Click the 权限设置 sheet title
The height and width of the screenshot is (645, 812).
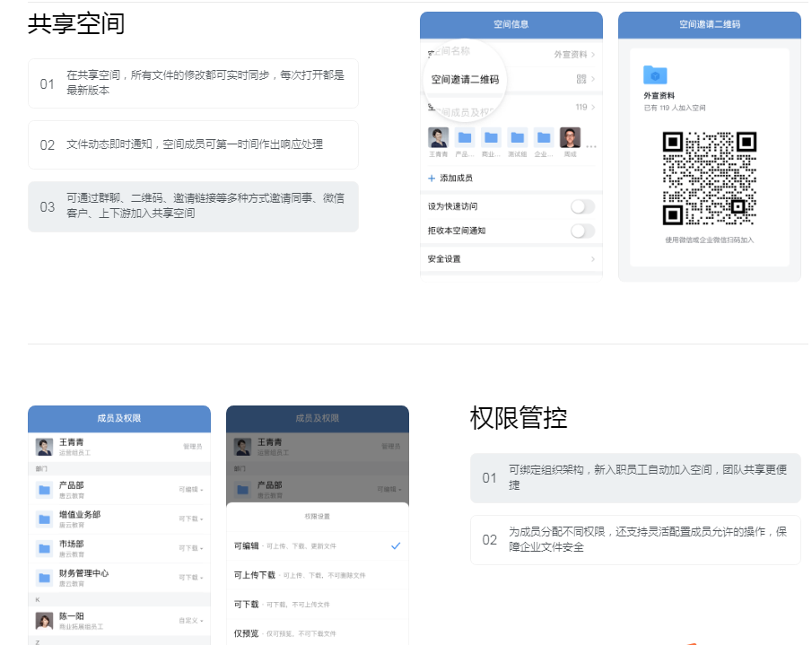pos(317,517)
